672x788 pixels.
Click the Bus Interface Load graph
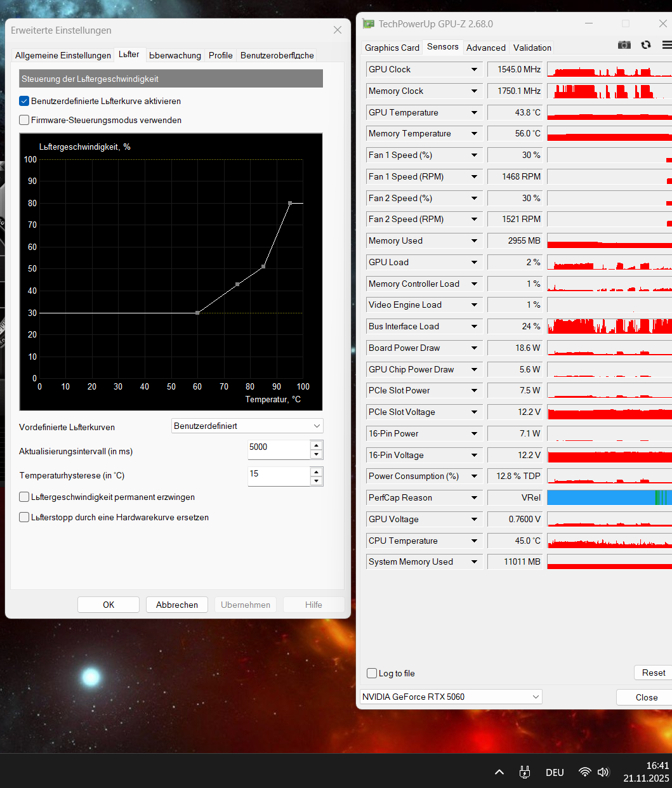[x=609, y=326]
